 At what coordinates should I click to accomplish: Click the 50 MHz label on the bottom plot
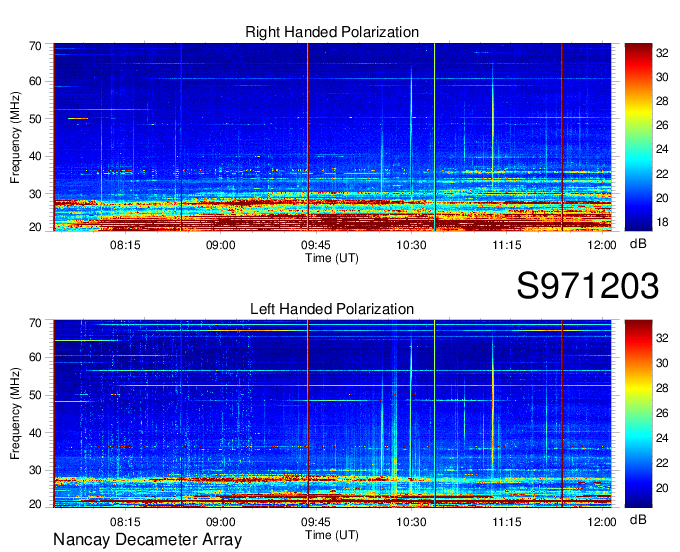35,395
